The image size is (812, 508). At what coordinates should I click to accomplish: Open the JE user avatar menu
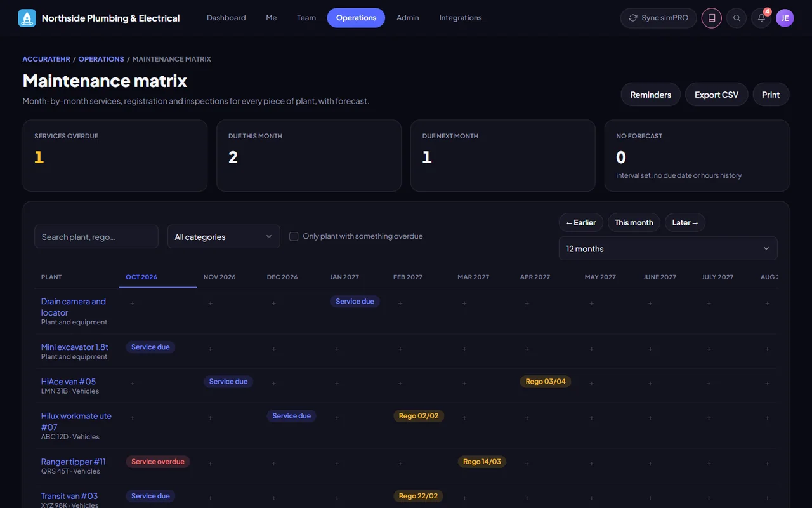[785, 18]
